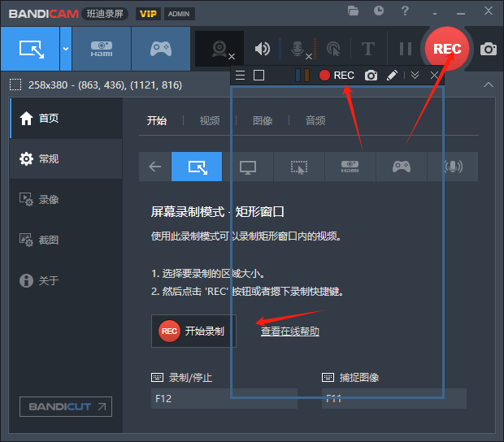Open the 录像 video settings section
The width and height of the screenshot is (504, 442).
(x=66, y=200)
